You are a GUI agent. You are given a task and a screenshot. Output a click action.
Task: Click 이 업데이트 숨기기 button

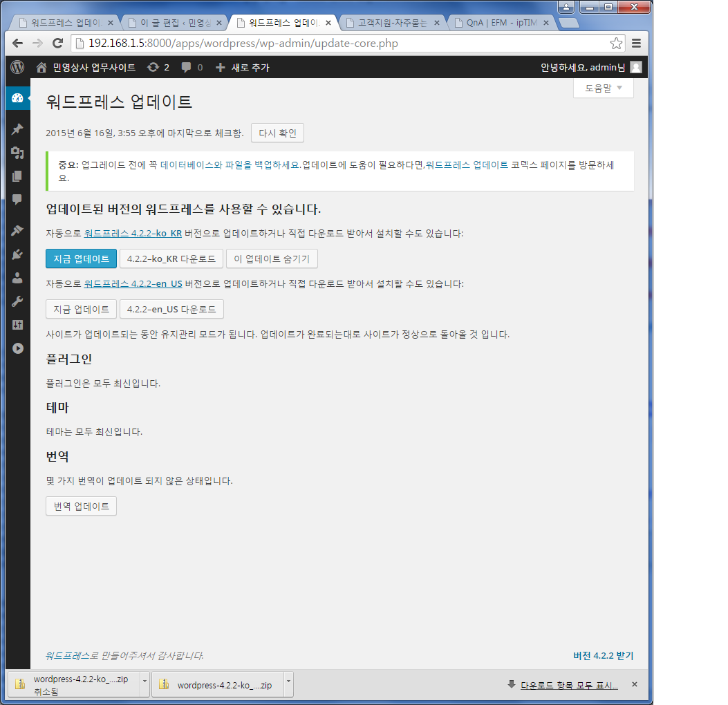pyautogui.click(x=272, y=259)
